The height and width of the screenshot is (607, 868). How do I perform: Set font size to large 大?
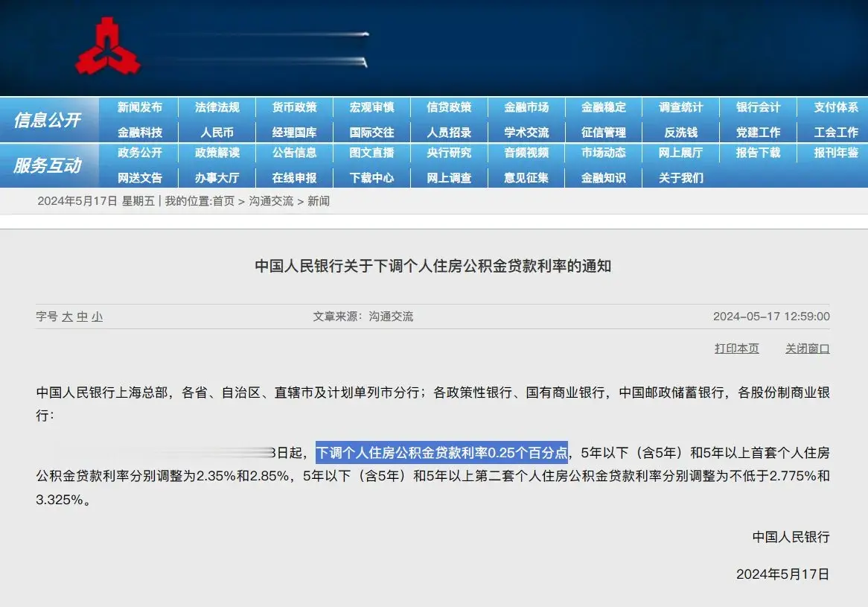pyautogui.click(x=67, y=317)
